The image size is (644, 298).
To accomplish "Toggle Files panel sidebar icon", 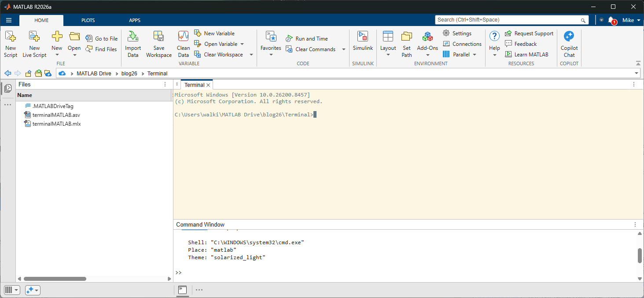I will click(8, 89).
